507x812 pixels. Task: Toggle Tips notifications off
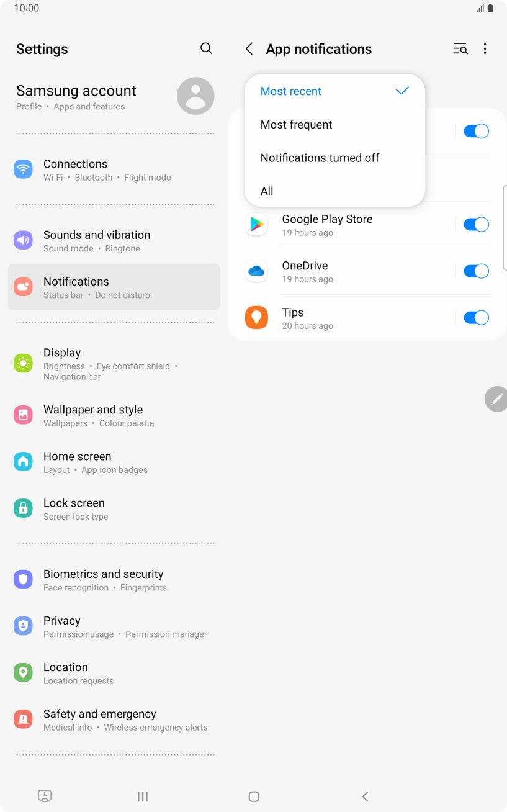476,318
